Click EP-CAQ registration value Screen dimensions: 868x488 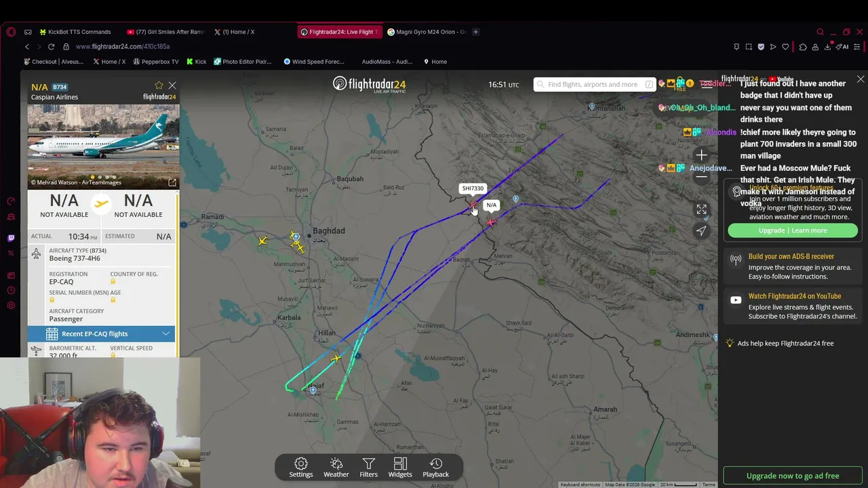click(x=61, y=282)
